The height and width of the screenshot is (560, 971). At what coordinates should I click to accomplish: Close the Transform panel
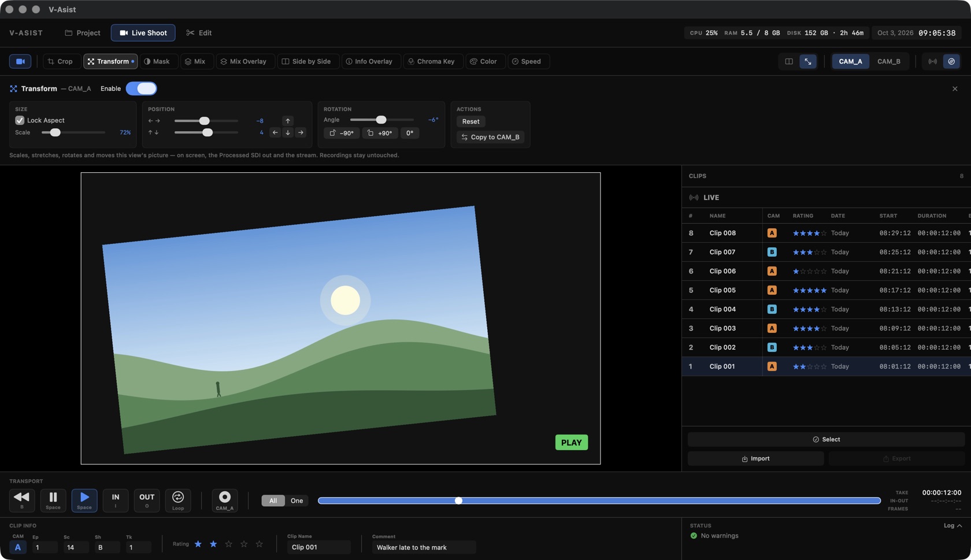[955, 89]
